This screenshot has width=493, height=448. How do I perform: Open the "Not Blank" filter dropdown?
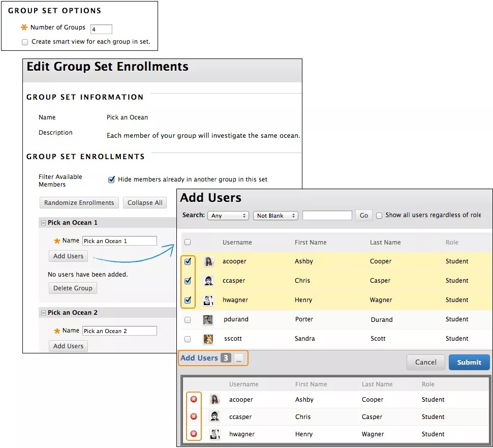pos(275,215)
